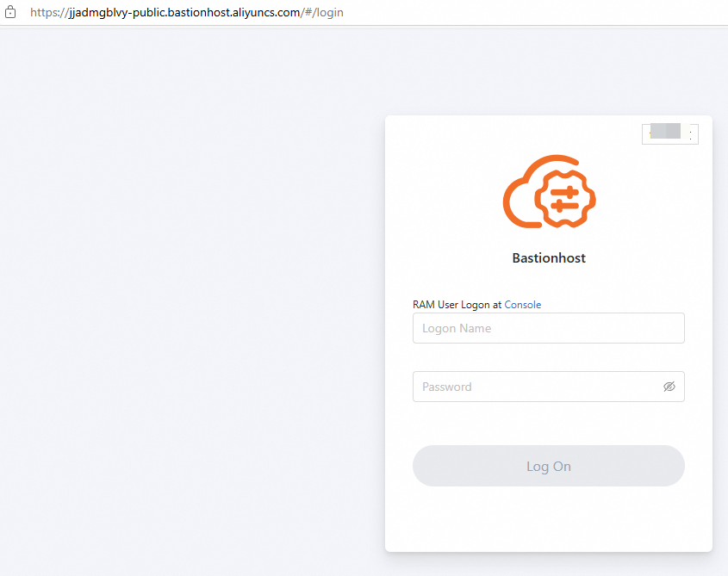Click the Bastionhost title text
Image resolution: width=728 pixels, height=576 pixels.
click(548, 258)
